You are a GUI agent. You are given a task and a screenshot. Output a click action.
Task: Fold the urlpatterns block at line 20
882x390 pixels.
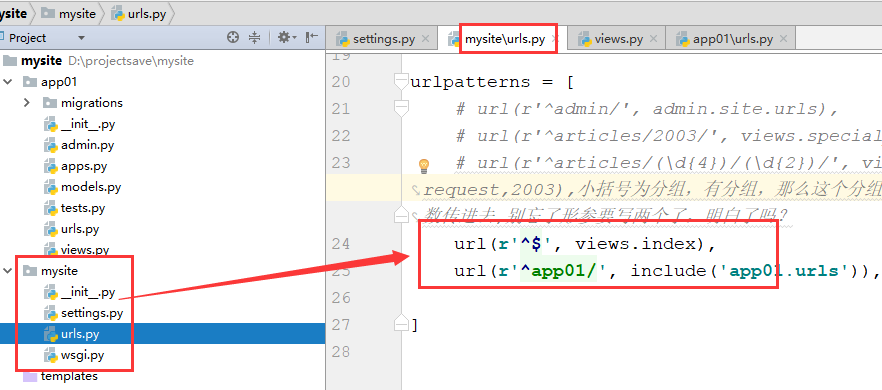[x=400, y=82]
